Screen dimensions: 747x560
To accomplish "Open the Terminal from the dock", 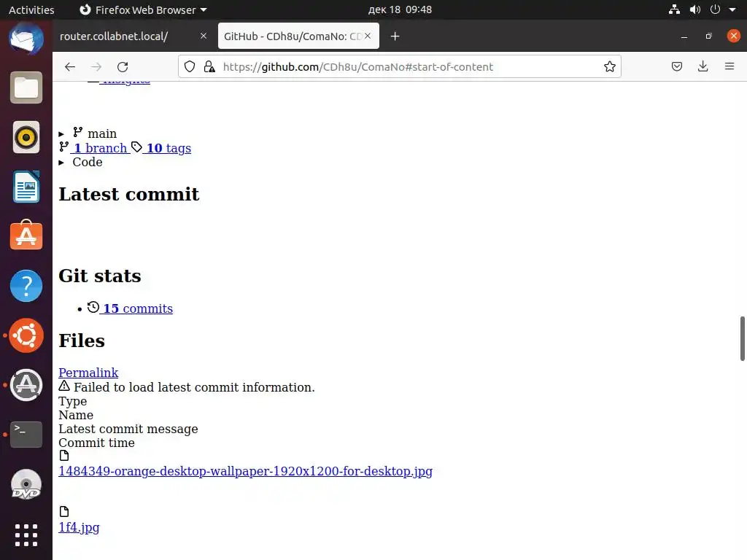I will pyautogui.click(x=26, y=435).
